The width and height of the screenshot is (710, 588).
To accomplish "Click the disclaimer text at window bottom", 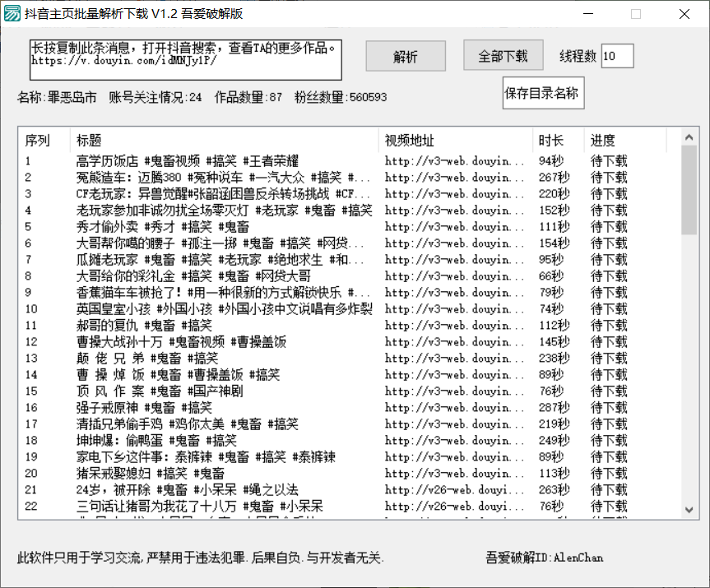I will [201, 558].
